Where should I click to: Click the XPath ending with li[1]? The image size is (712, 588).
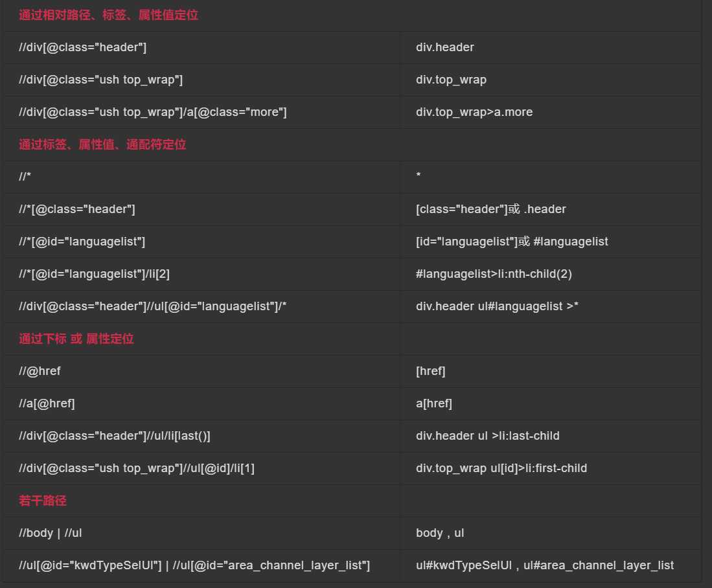[136, 468]
